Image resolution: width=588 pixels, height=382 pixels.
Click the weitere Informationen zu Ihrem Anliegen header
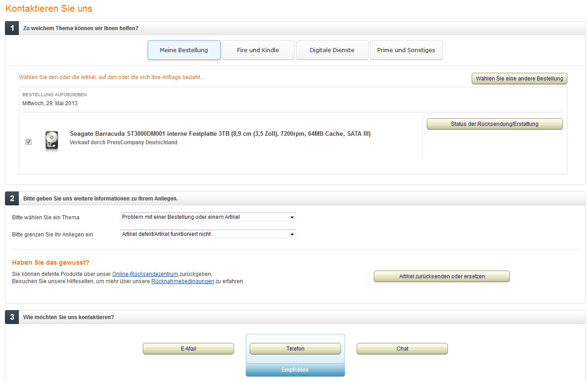[x=101, y=198]
